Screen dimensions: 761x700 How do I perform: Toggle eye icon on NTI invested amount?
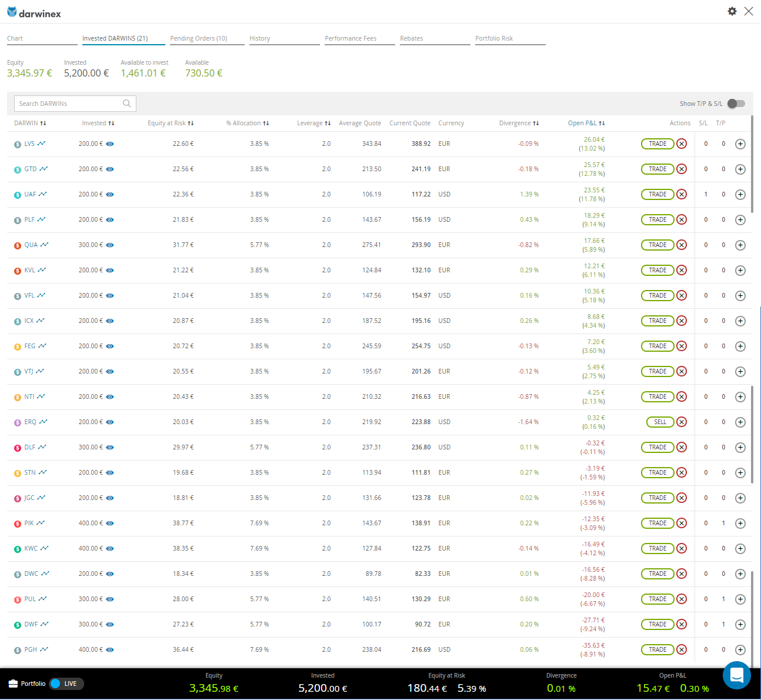(110, 397)
